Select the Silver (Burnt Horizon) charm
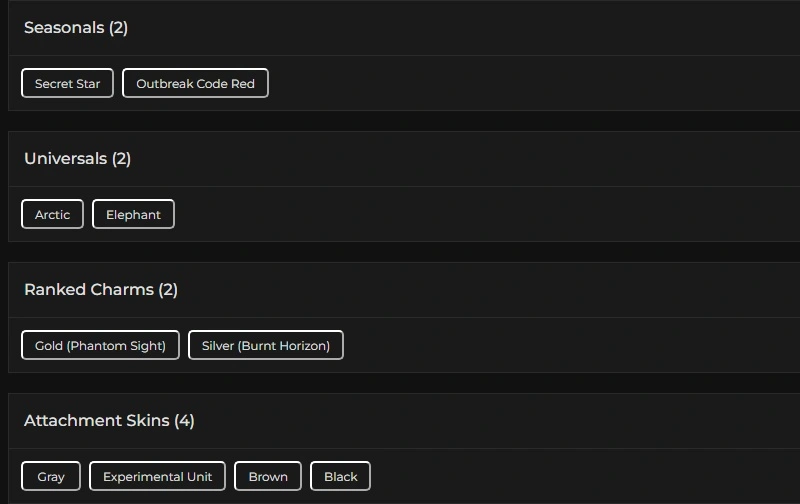 point(265,346)
